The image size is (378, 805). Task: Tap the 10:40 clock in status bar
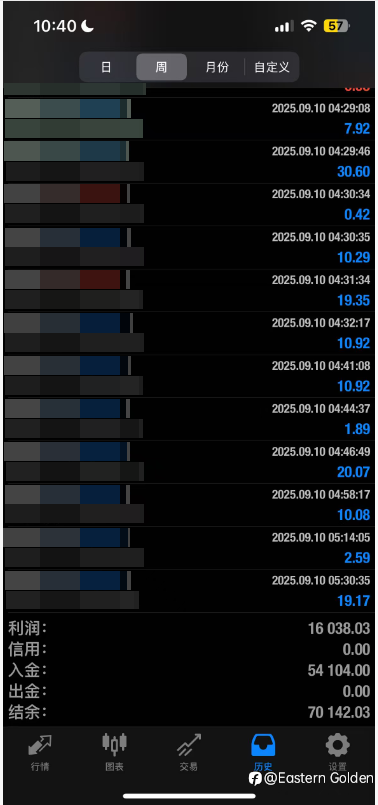coord(55,26)
